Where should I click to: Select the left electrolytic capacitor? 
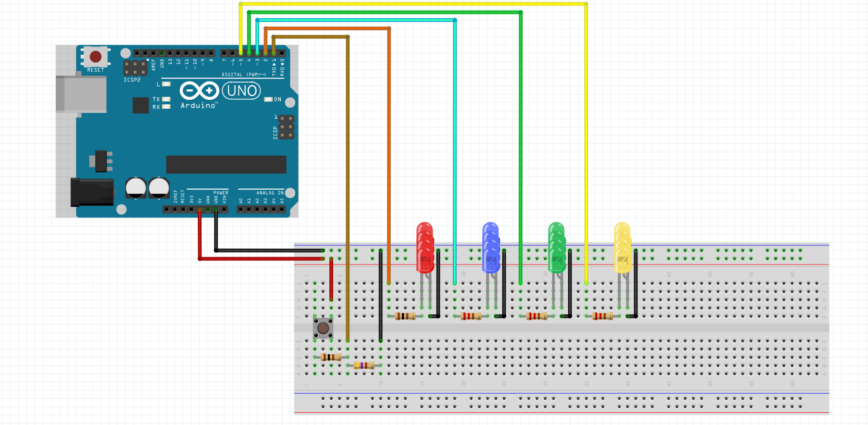tap(136, 187)
